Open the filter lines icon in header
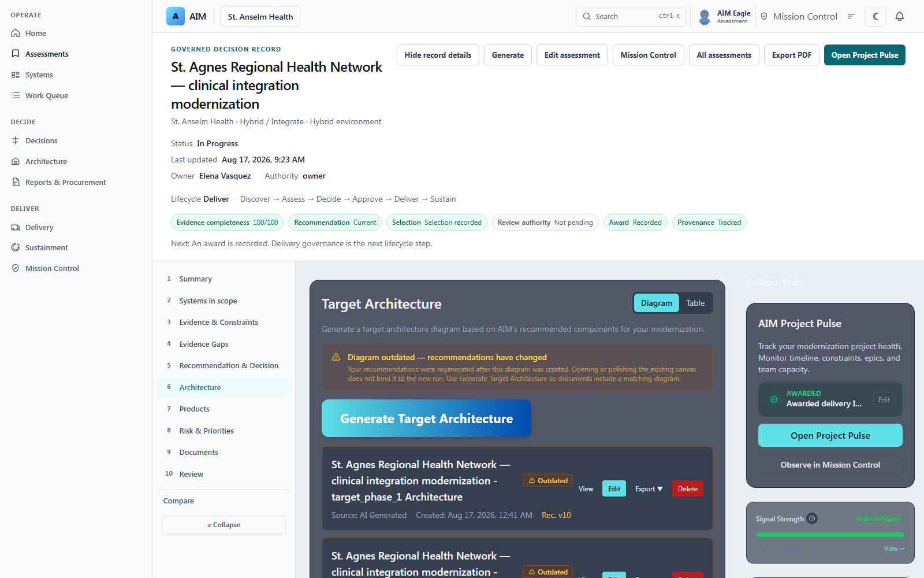Screen dimensions: 924x578 [x=851, y=16]
